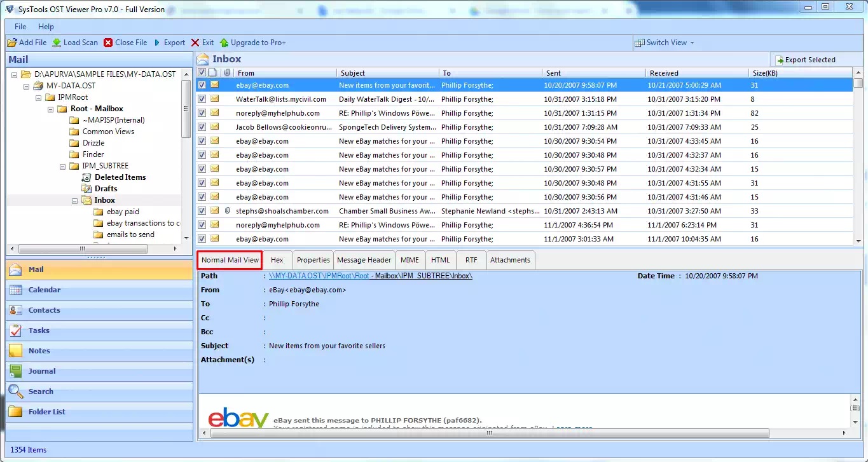Screen dimensions: 868x462
Task: Click the envelope icon of WaterTalk email
Action: click(x=215, y=99)
